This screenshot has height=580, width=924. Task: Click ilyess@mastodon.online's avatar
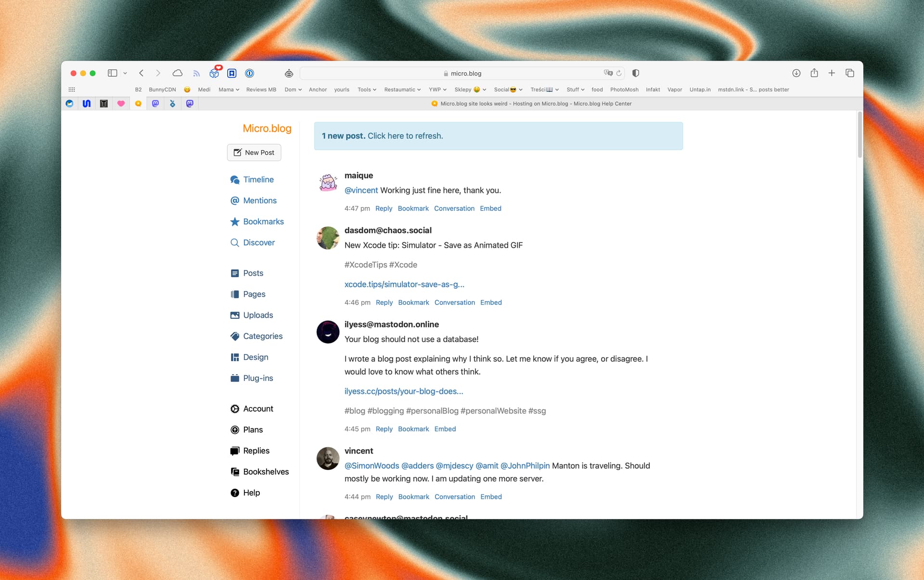pyautogui.click(x=328, y=332)
